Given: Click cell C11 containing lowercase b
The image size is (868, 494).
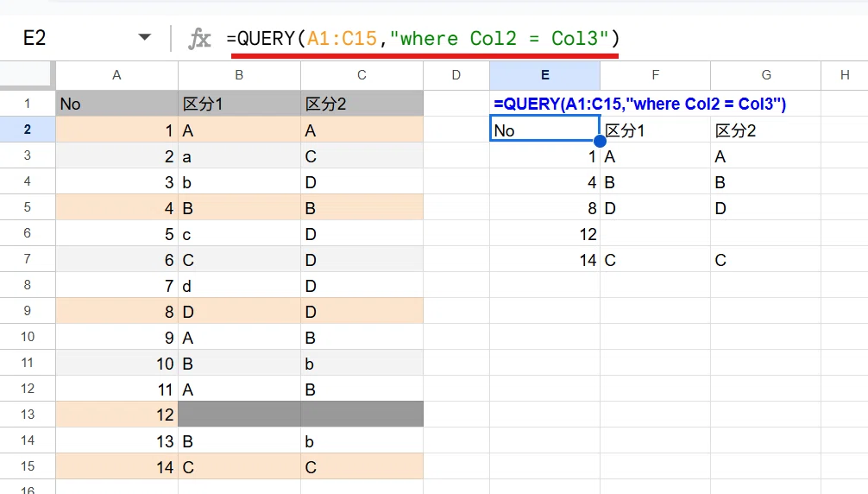Looking at the screenshot, I should (x=362, y=363).
